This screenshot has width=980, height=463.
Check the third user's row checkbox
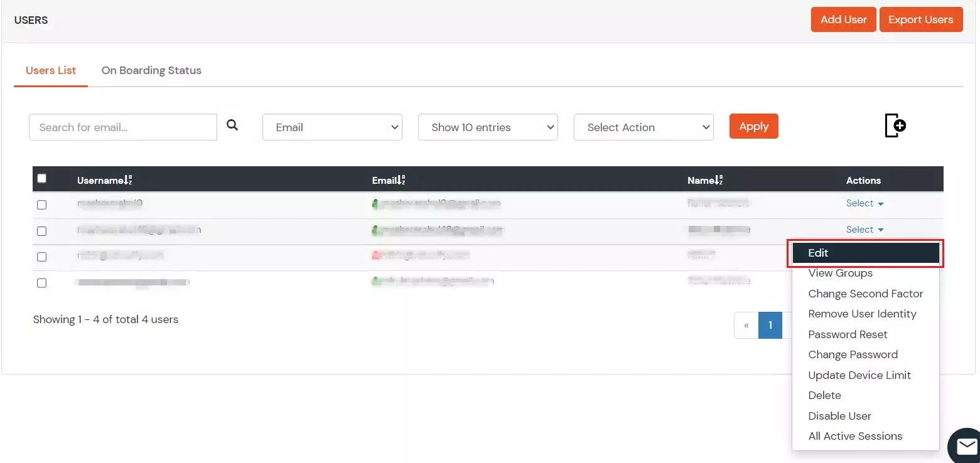pos(41,256)
